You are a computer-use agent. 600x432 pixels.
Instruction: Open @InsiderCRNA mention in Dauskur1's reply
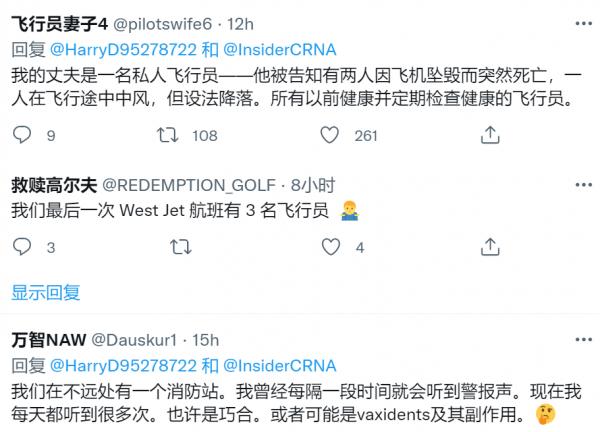click(x=282, y=365)
